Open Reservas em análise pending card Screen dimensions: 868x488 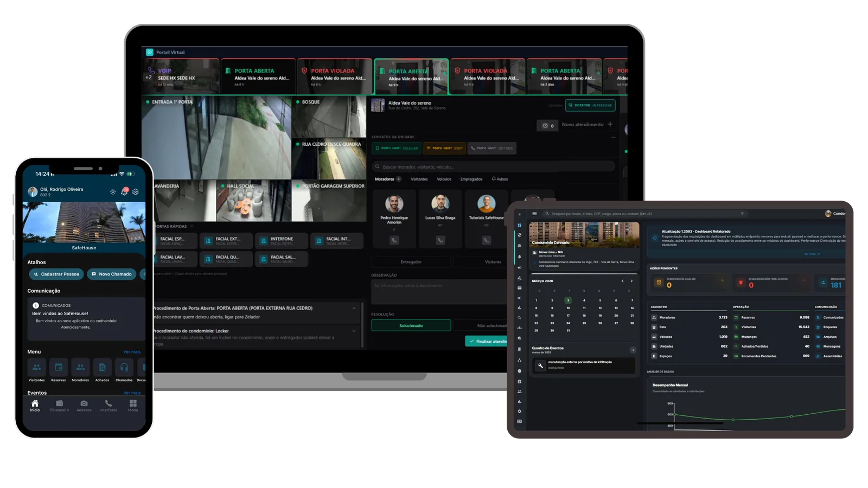[689, 282]
